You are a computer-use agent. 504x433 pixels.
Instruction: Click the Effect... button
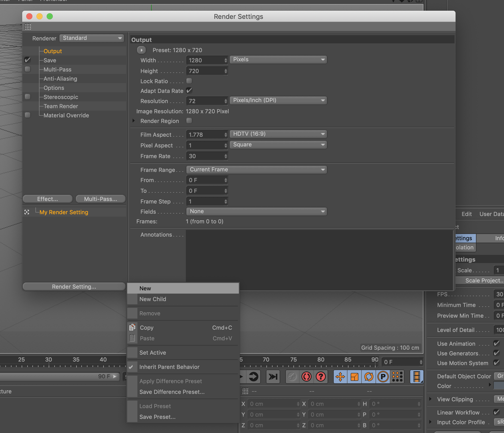[x=48, y=199]
